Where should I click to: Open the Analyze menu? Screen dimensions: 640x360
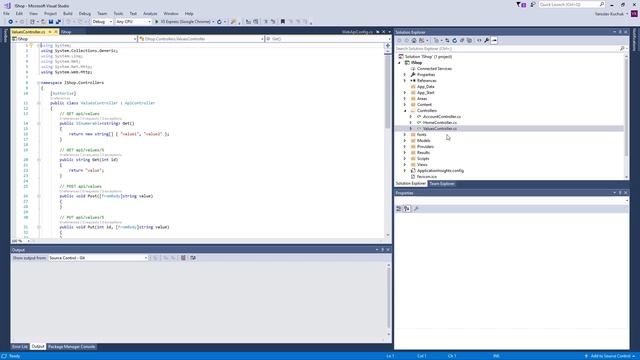(150, 13)
